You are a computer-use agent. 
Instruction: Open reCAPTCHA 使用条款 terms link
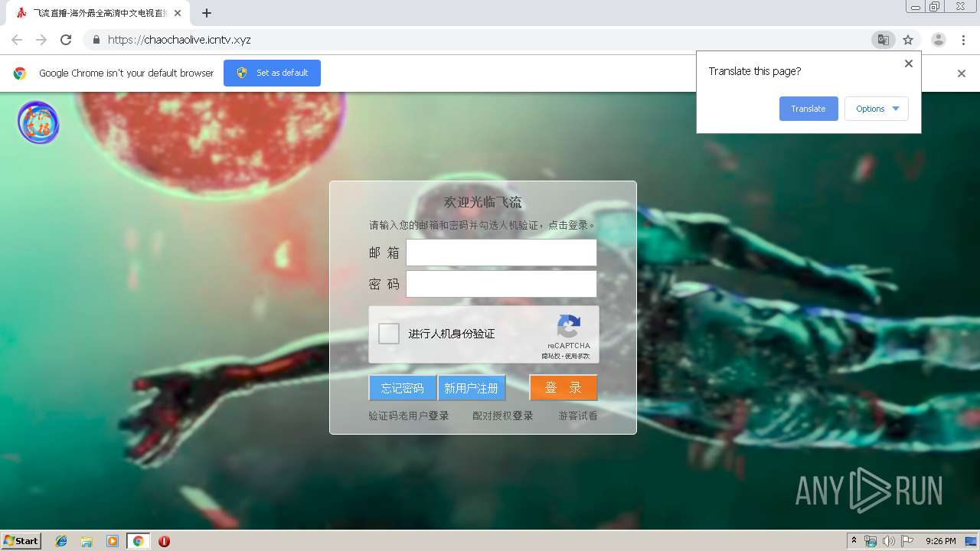[x=578, y=356]
